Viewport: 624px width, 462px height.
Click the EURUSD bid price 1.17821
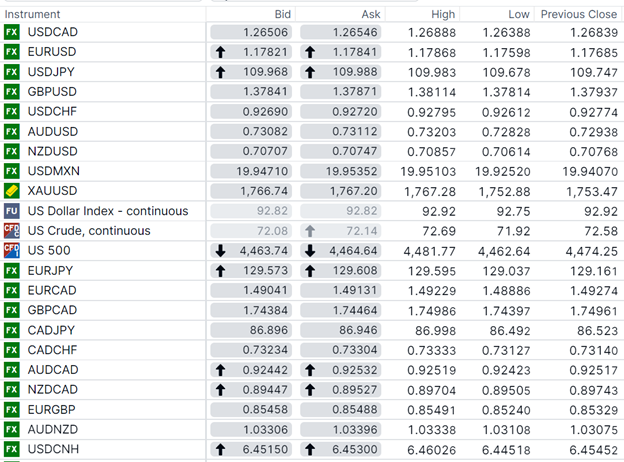pyautogui.click(x=262, y=52)
